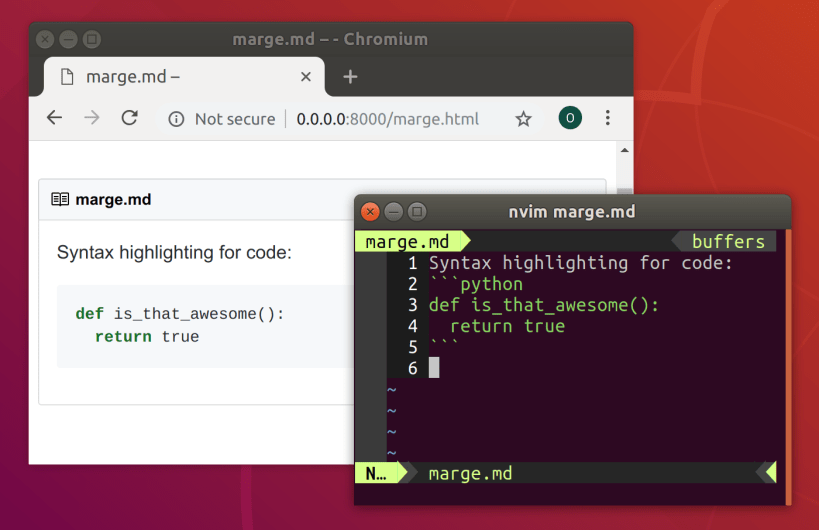
Task: Maximize the nvim marge.md window
Action: click(x=417, y=211)
